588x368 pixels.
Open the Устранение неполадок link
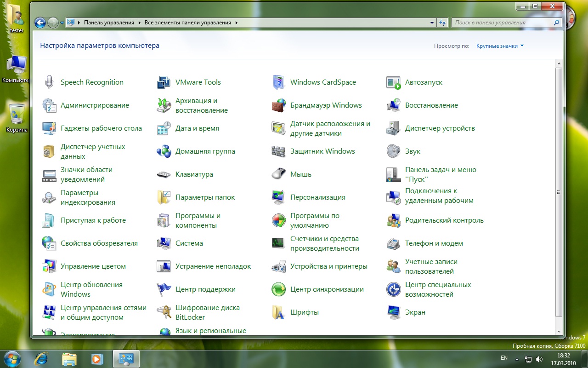coord(213,266)
